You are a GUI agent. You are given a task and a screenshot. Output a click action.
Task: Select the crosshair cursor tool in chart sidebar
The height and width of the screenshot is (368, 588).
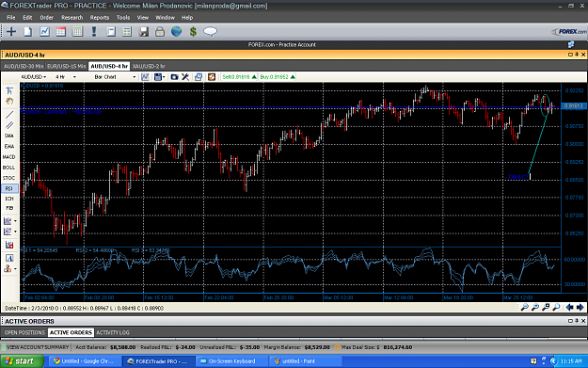pyautogui.click(x=9, y=90)
